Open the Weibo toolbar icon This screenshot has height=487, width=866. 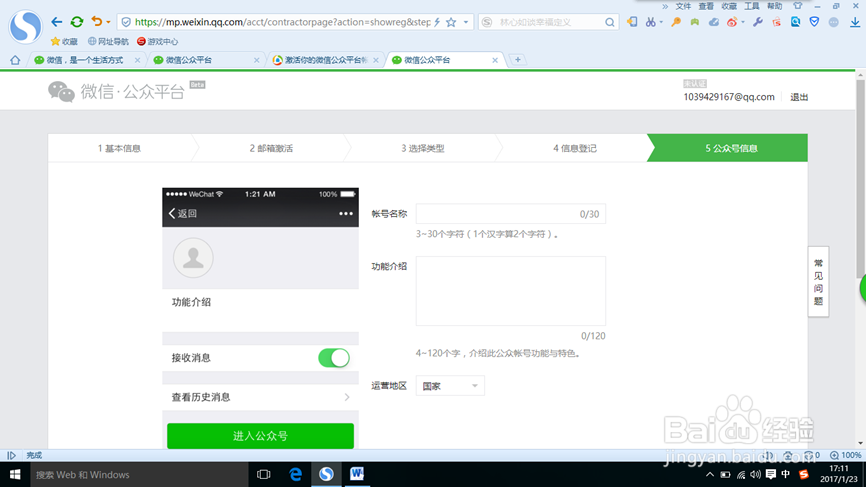[732, 22]
